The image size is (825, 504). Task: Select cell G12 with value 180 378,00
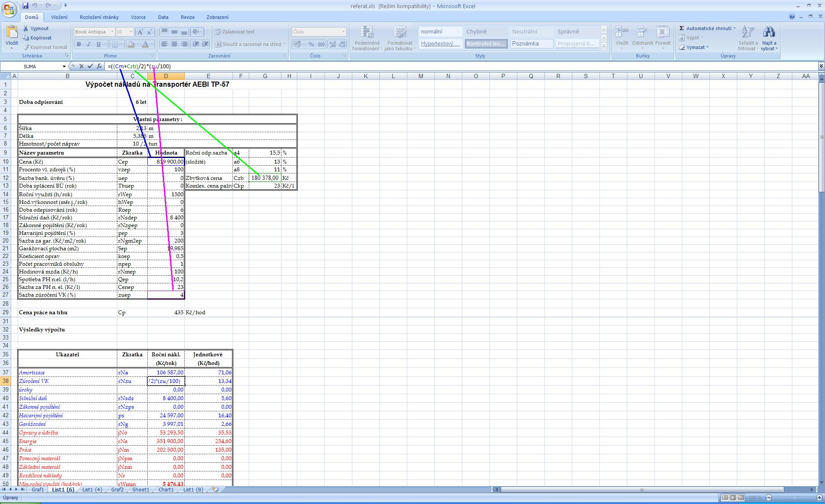pyautogui.click(x=265, y=178)
